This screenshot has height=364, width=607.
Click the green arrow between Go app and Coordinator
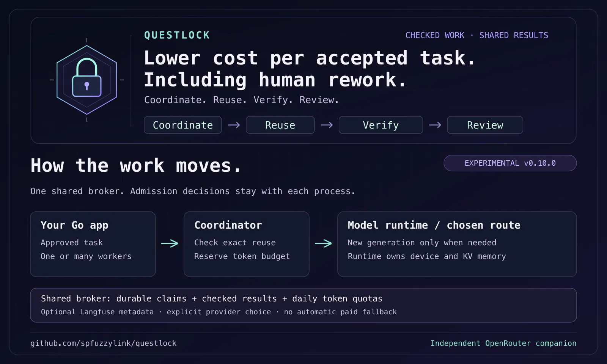(x=170, y=243)
